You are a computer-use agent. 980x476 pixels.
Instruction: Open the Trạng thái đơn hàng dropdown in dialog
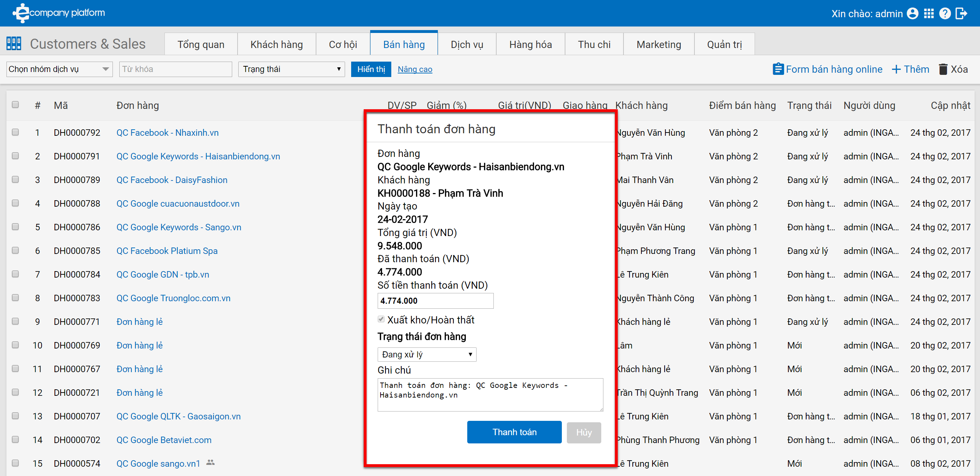pos(426,354)
